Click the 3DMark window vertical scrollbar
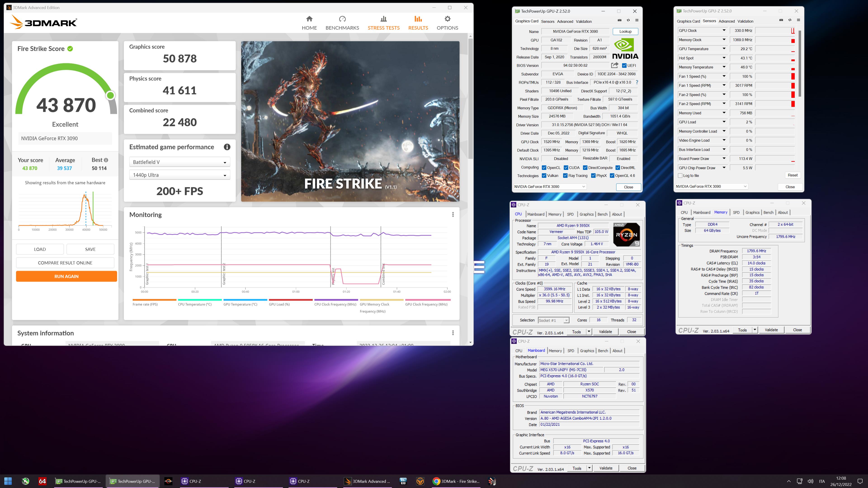868x488 pixels. (470, 99)
